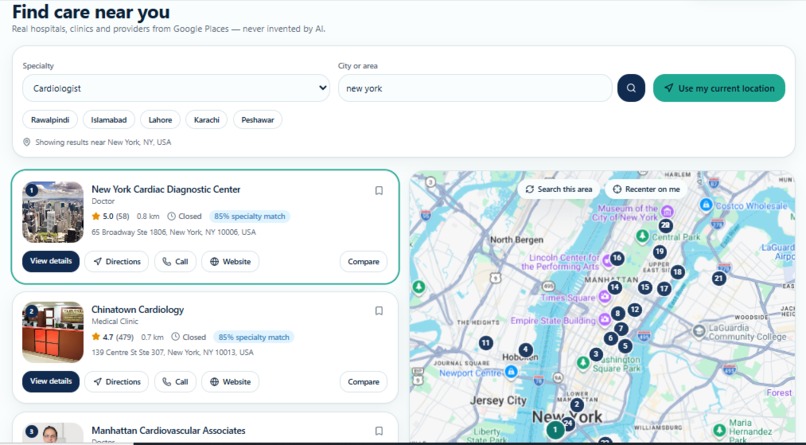Select map marker number 7

pos(621,328)
